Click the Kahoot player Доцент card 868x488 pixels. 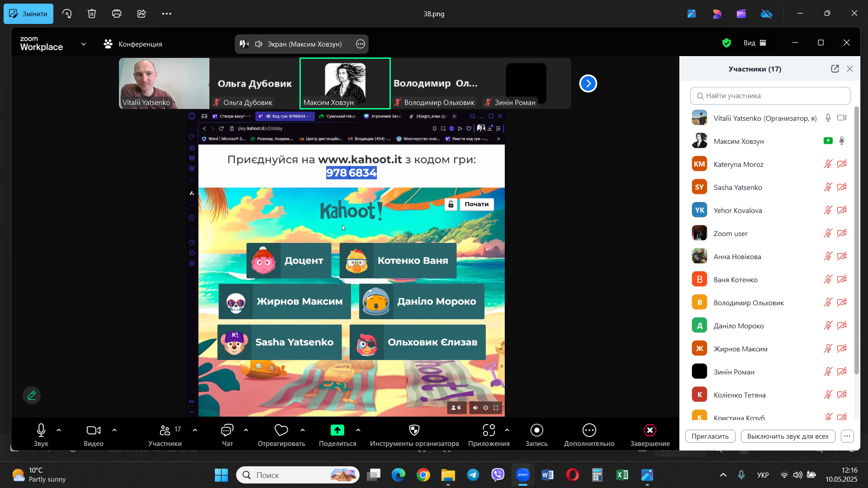click(x=289, y=261)
